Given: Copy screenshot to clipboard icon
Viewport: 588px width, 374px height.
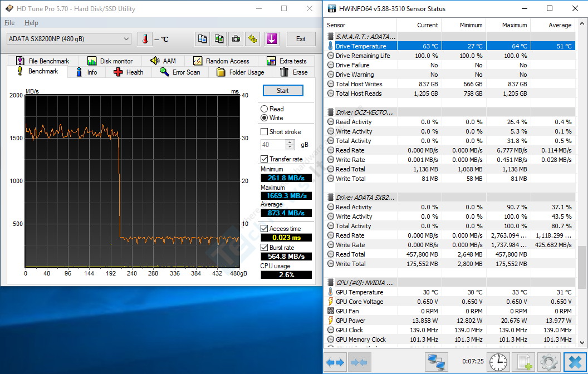Looking at the screenshot, I should pos(219,39).
